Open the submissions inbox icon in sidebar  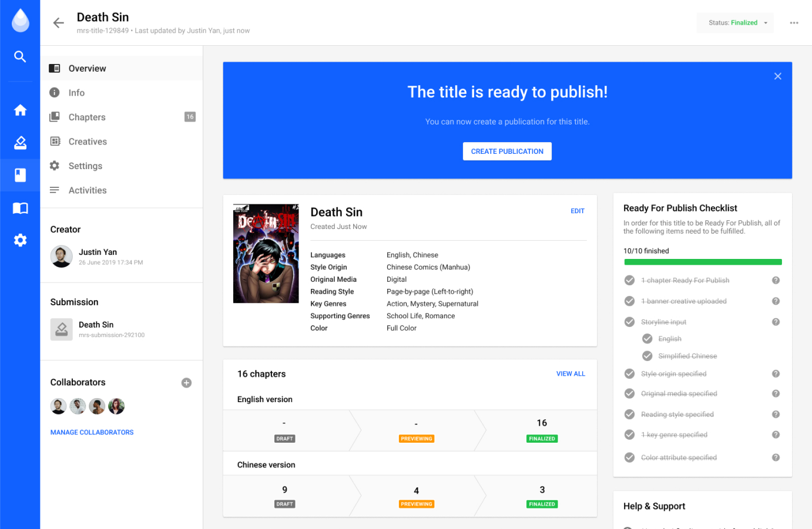pyautogui.click(x=20, y=143)
